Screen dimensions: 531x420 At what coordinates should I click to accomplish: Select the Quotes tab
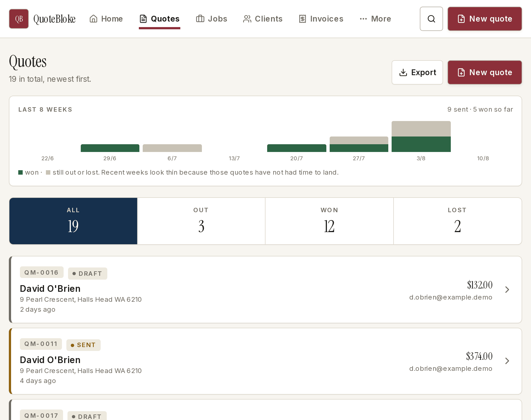coord(160,19)
